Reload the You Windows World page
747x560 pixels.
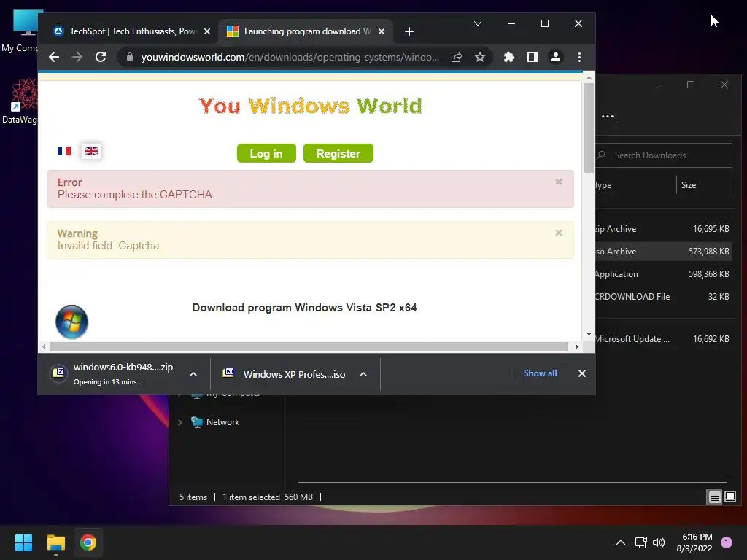pos(101,57)
